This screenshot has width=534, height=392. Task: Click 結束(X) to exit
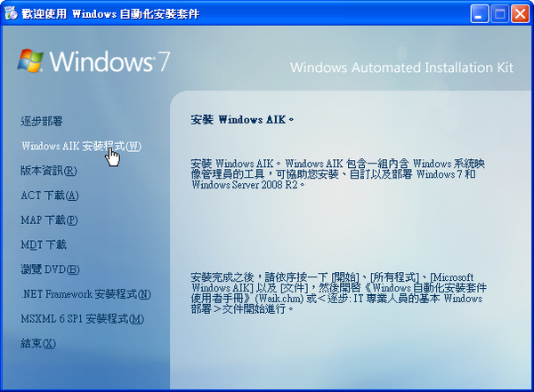[38, 343]
